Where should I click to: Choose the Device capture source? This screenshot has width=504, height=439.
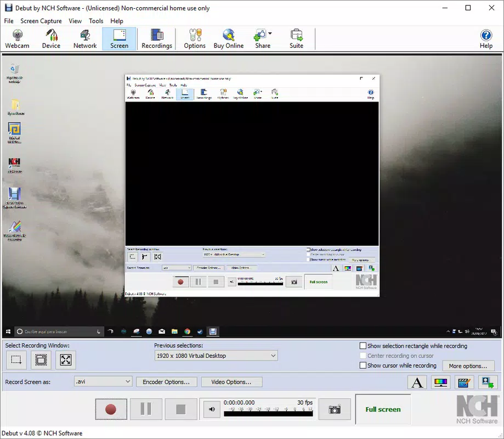(51, 39)
